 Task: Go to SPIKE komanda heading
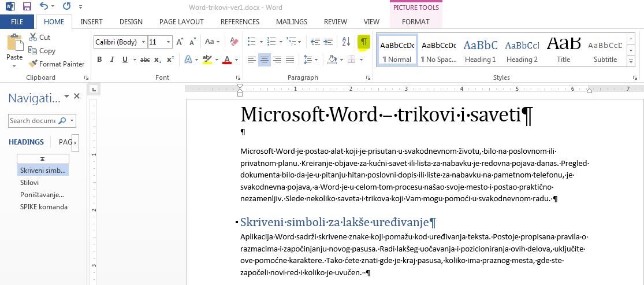pos(44,207)
